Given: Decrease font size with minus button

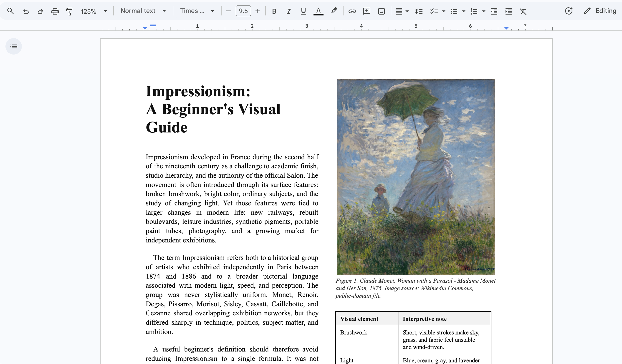Looking at the screenshot, I should coord(229,11).
